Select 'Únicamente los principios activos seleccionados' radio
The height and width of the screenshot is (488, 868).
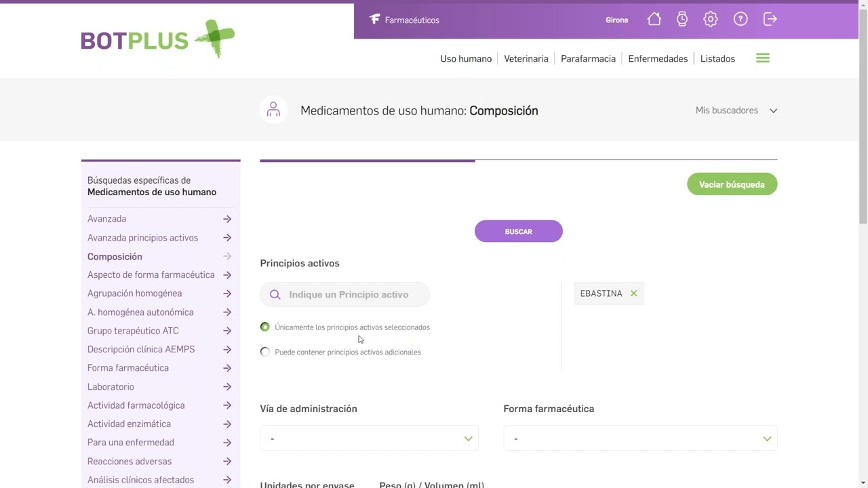pyautogui.click(x=265, y=327)
